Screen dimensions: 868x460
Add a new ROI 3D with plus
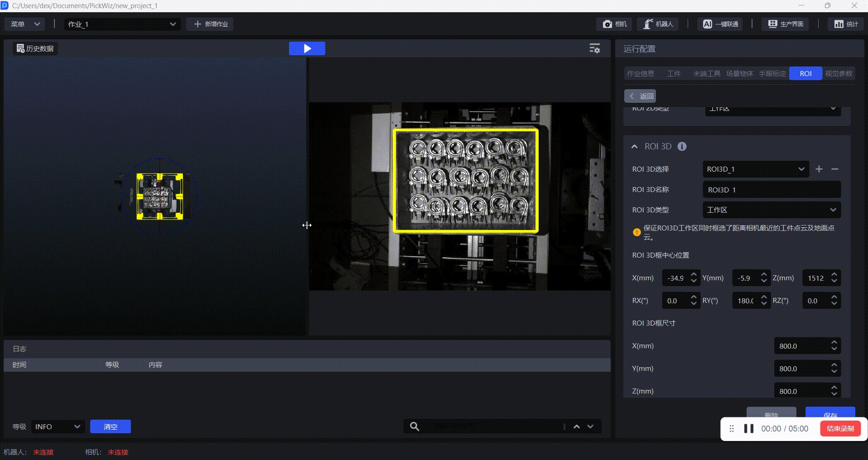[x=819, y=169]
